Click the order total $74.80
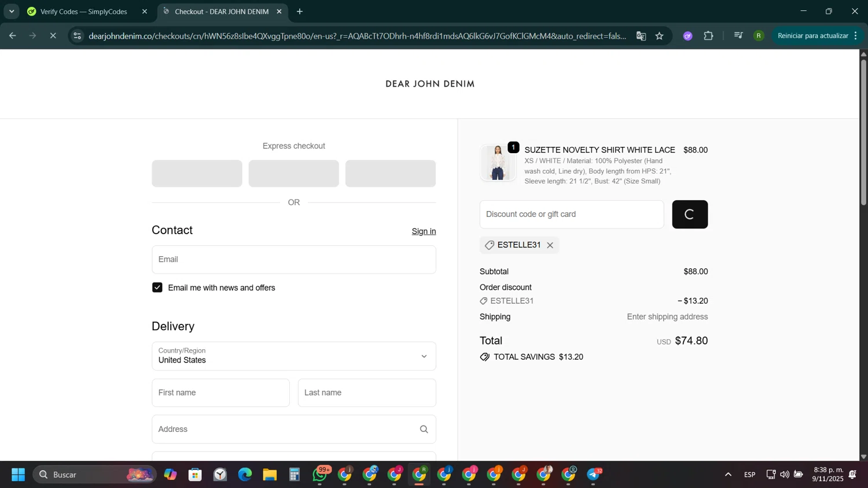The image size is (868, 488). pos(692,341)
